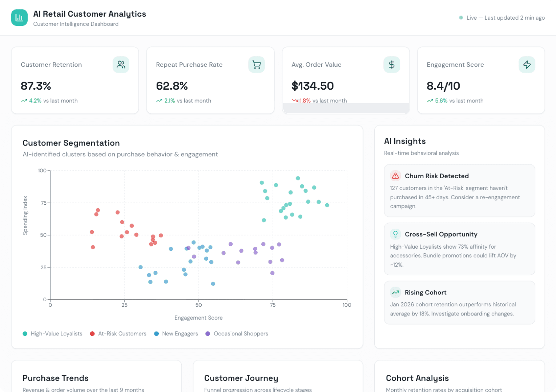This screenshot has width=556, height=392.
Task: Click the Rising Cohort trend arrow icon
Action: click(x=395, y=292)
